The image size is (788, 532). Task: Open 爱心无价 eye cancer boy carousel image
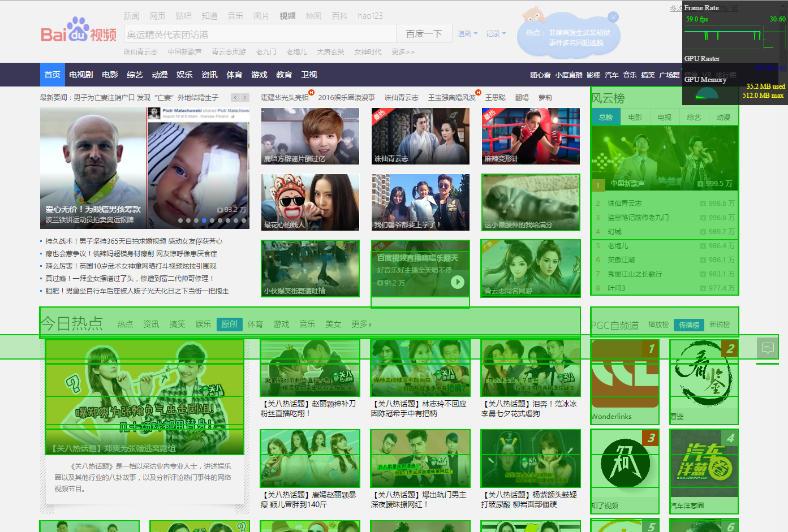145,168
